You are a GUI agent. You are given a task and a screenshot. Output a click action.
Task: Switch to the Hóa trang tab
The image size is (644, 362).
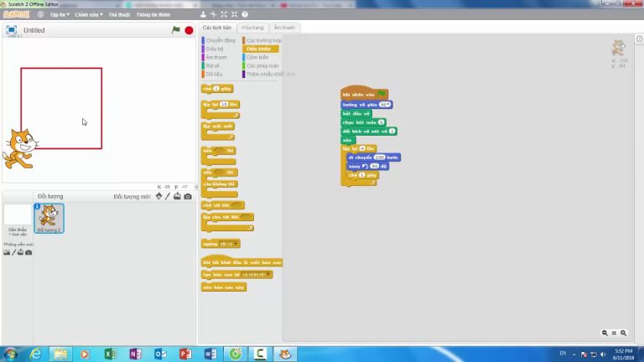(252, 28)
